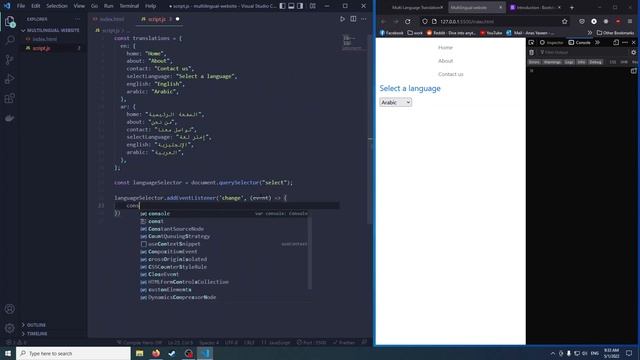Toggle the Logs filter in console
This screenshot has width=640, height=360.
(x=569, y=62)
